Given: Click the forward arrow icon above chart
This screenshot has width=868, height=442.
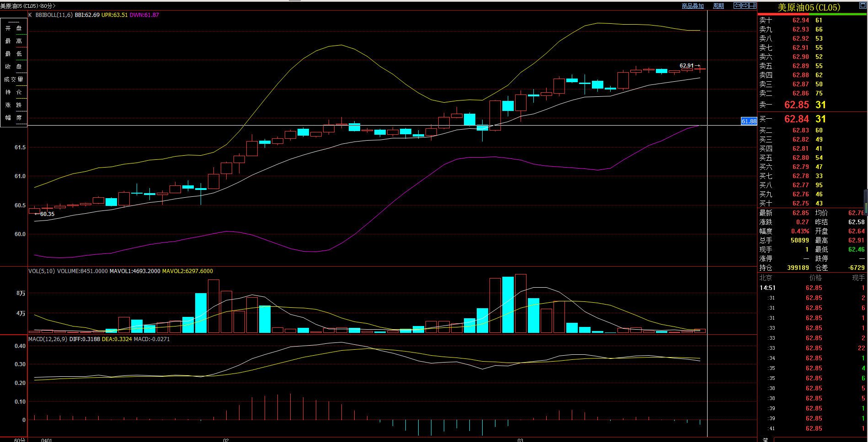Looking at the screenshot, I should coord(745,5).
